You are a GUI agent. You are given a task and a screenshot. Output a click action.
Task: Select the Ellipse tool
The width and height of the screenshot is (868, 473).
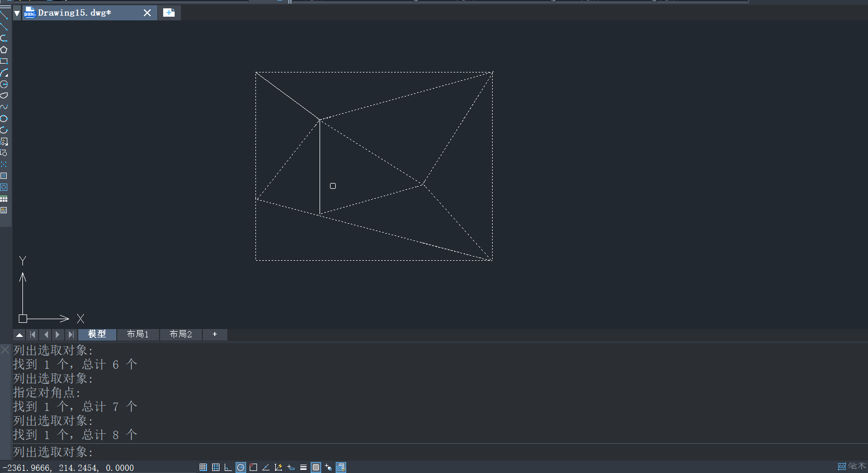pos(4,118)
